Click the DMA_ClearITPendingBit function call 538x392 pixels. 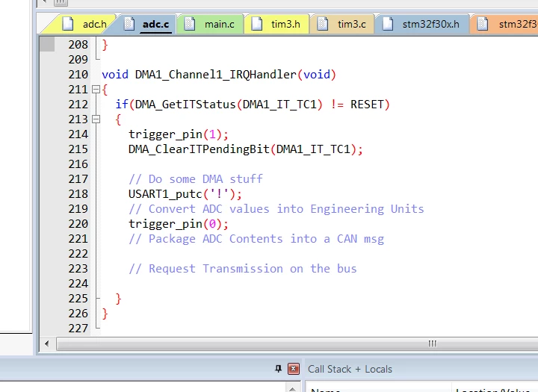pyautogui.click(x=199, y=149)
